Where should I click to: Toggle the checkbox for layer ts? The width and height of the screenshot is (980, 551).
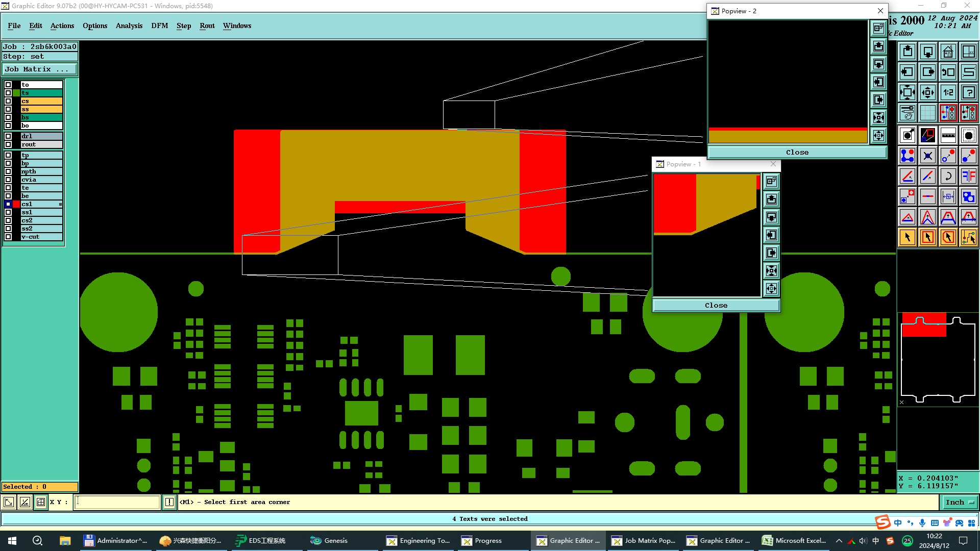(x=8, y=93)
